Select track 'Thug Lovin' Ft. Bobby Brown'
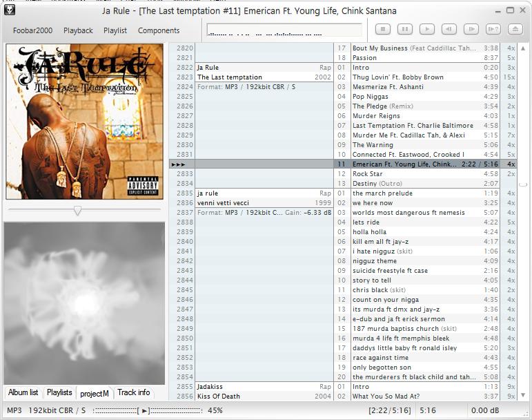Image resolution: width=532 pixels, height=420 pixels. [x=425, y=77]
